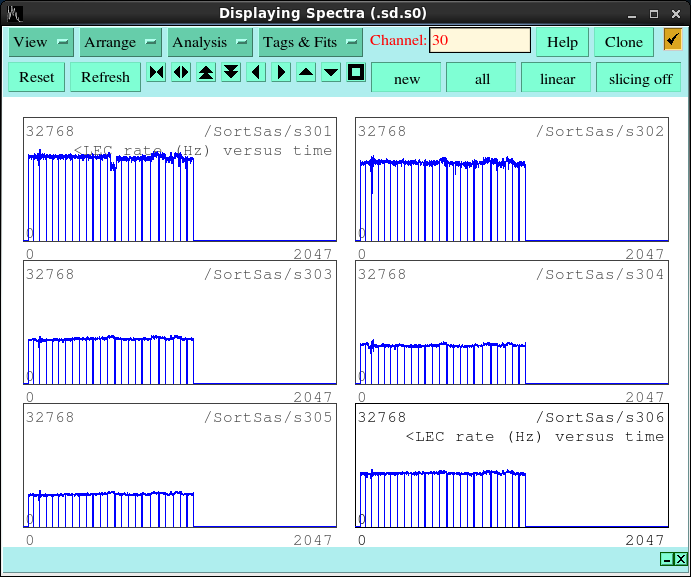The image size is (691, 577).
Task: Maximize the Displaying Spectra window
Action: (654, 14)
